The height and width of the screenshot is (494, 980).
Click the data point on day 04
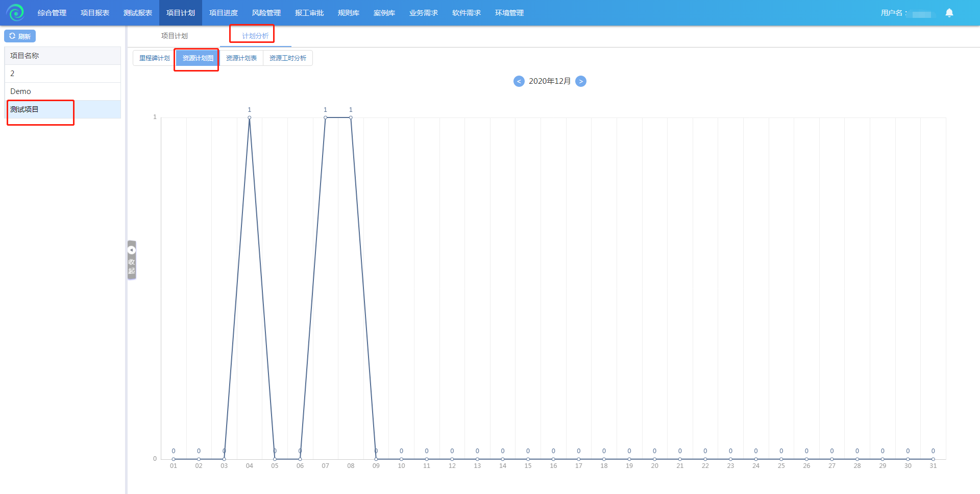pyautogui.click(x=250, y=117)
